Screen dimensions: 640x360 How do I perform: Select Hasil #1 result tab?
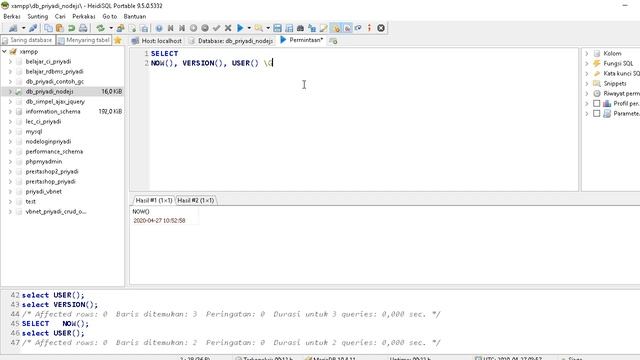(x=153, y=200)
